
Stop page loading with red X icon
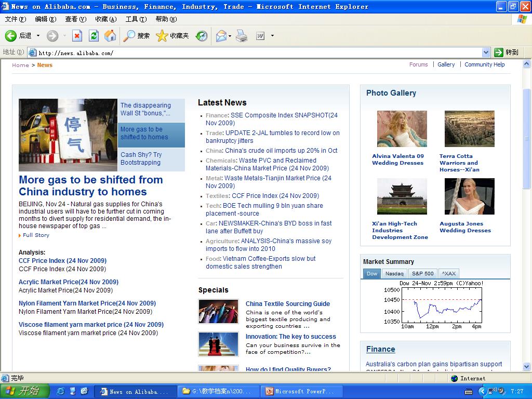click(x=77, y=36)
